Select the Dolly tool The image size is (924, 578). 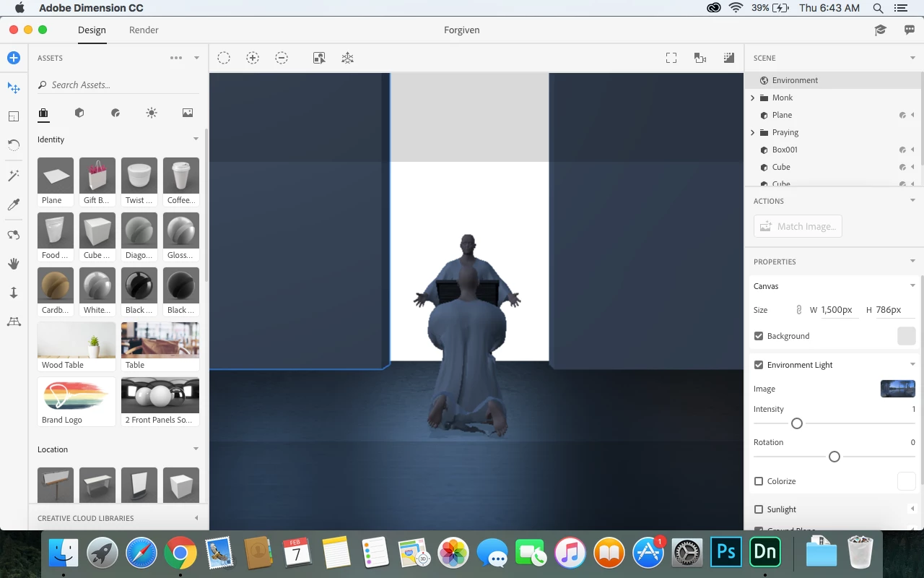coord(14,293)
